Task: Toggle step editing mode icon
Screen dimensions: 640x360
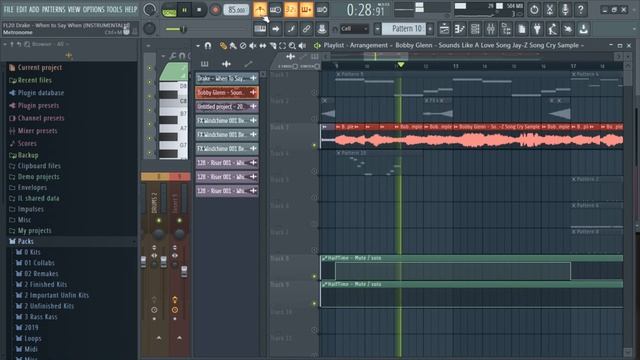Action: 291,29
